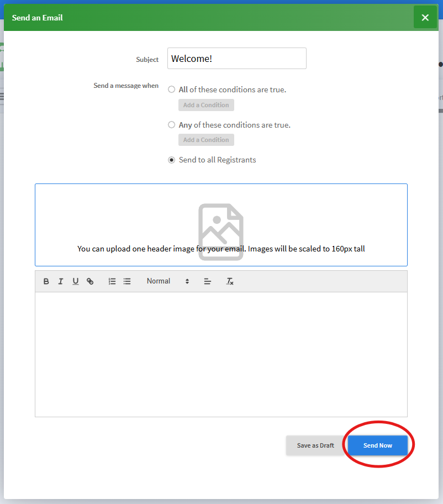Toggle underline formatting
443x504 pixels.
76,281
